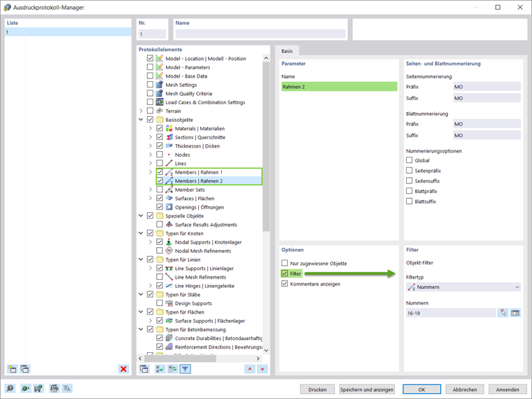Click the pick members in graphic icon next to Nummern
Viewport: 532px width, 399px height.
[x=503, y=313]
